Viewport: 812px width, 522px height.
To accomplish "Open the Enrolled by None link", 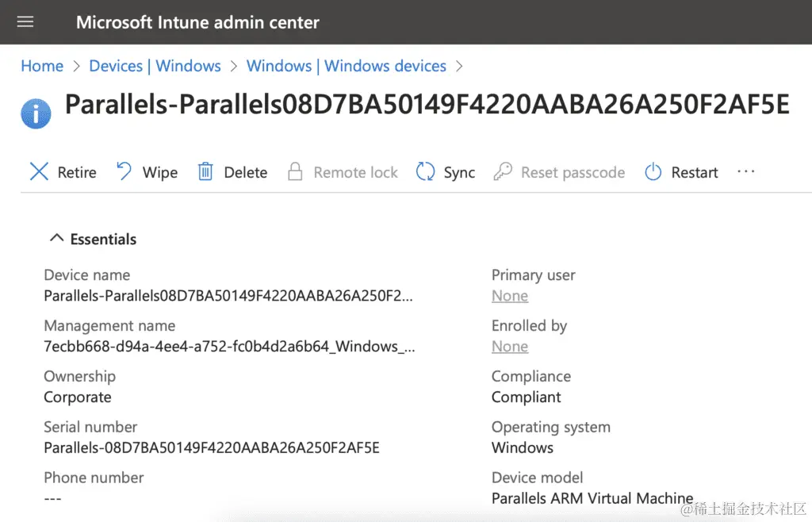I will pos(510,347).
